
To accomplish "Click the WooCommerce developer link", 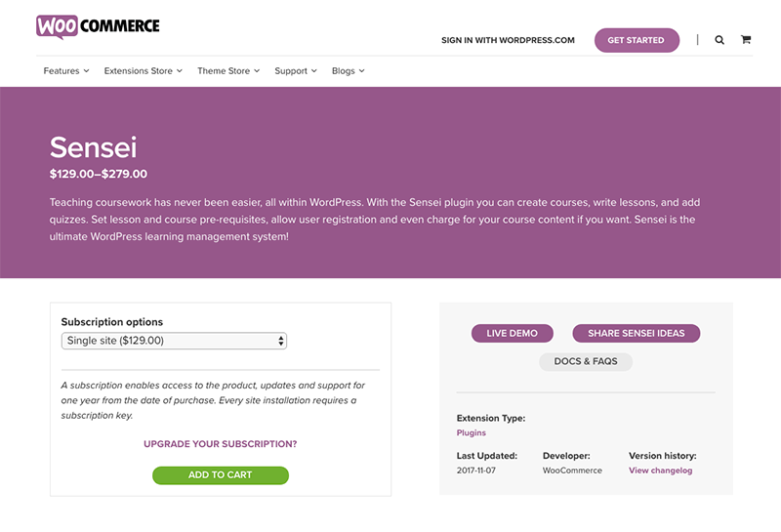I will [x=572, y=471].
